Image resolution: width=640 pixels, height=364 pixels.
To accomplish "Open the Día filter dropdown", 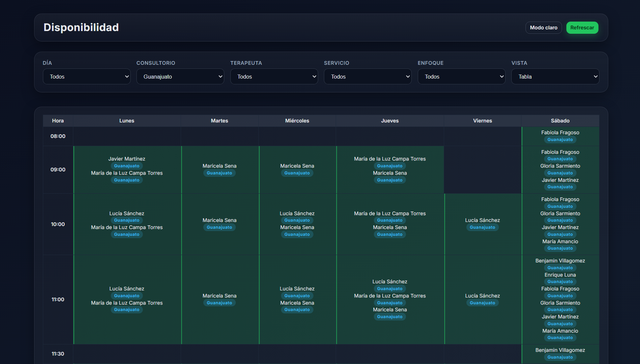I will 86,77.
